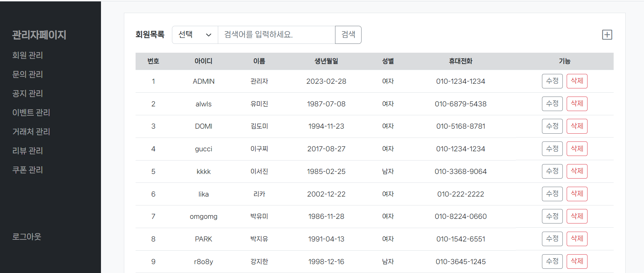Click the 검색 search button
Screen dimensions: 644x273
coord(348,35)
